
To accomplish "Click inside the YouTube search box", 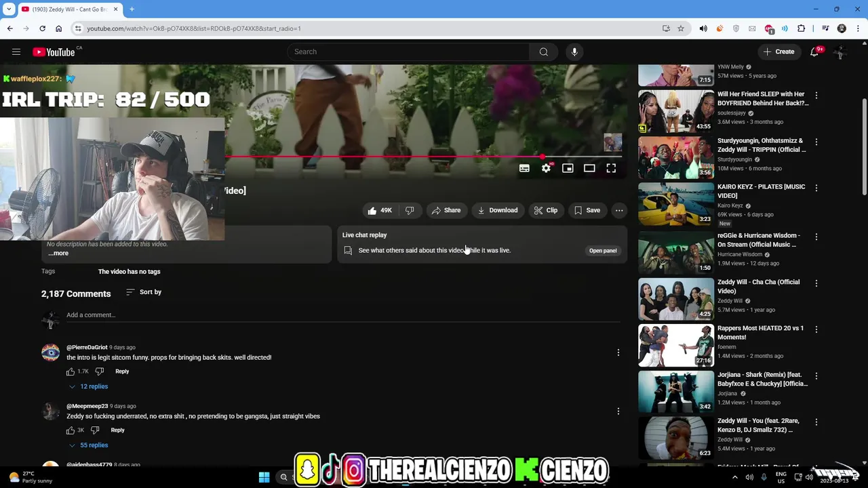I will tap(408, 52).
